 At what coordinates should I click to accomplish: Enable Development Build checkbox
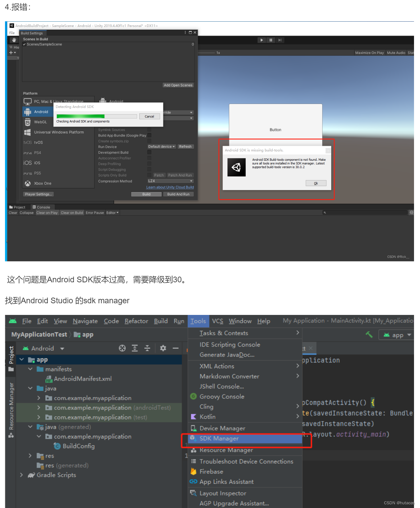pyautogui.click(x=149, y=152)
